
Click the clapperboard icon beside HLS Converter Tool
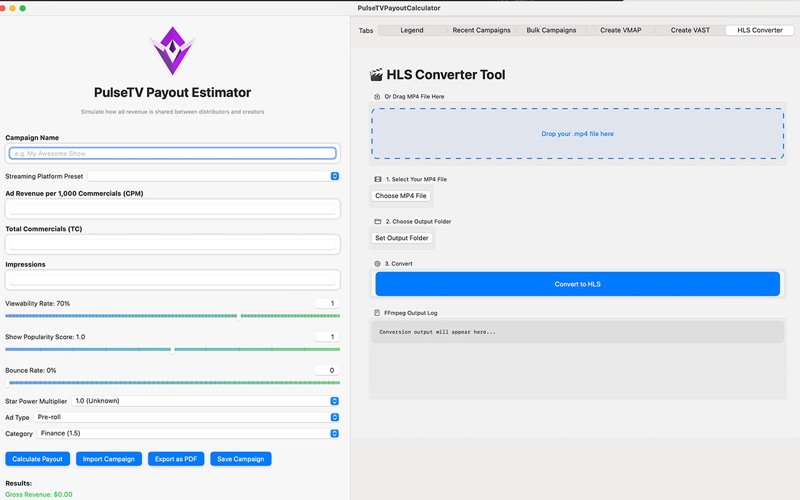point(376,75)
